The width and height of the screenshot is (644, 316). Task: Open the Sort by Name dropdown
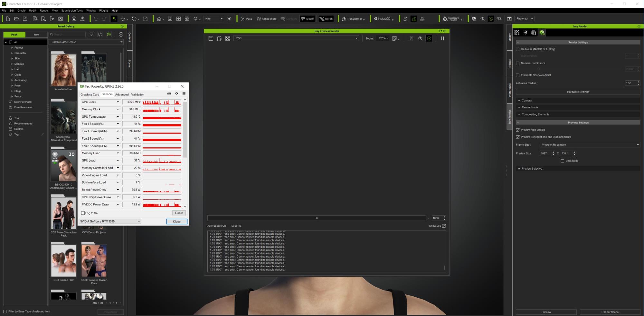[86, 42]
